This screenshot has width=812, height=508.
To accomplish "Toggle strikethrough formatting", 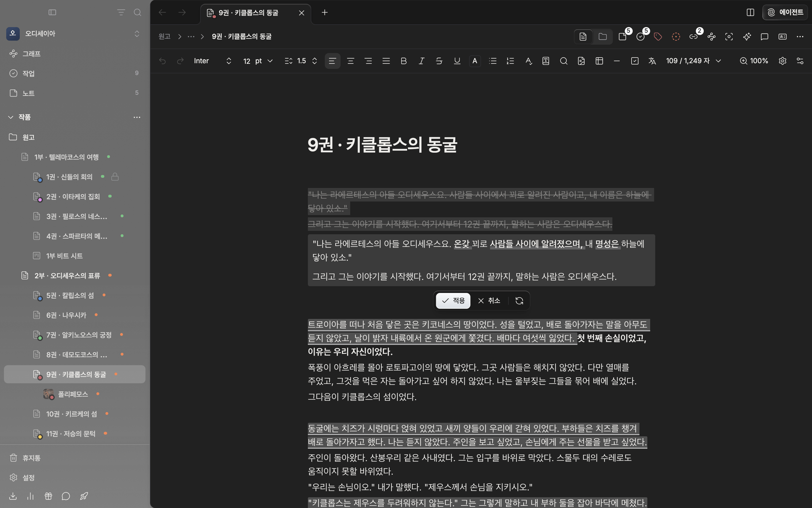I will pyautogui.click(x=439, y=61).
